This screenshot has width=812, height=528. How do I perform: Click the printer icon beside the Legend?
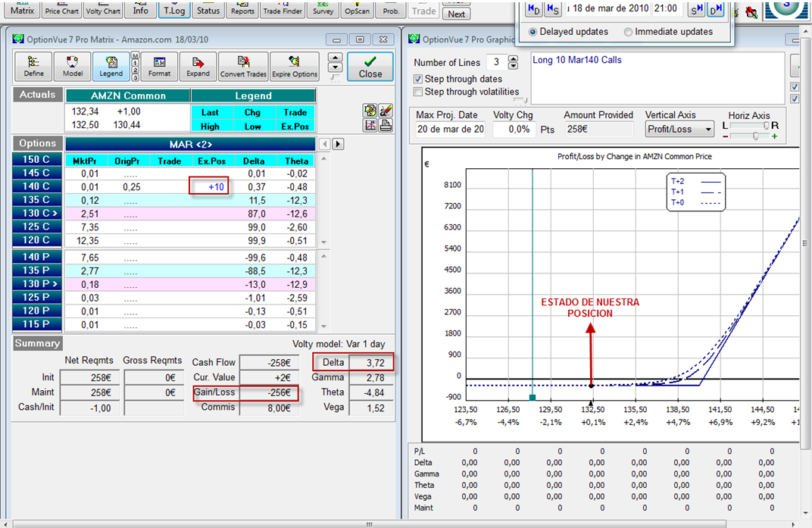click(x=385, y=125)
